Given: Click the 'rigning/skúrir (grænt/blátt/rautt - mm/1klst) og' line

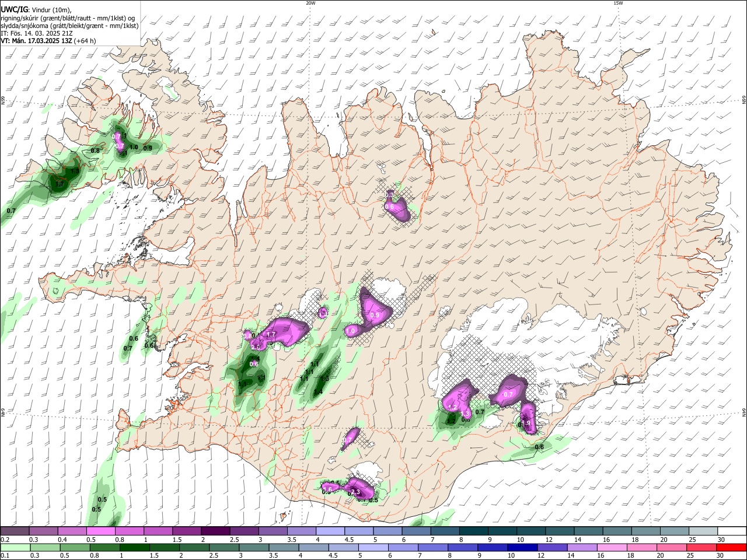Looking at the screenshot, I should 68,18.
